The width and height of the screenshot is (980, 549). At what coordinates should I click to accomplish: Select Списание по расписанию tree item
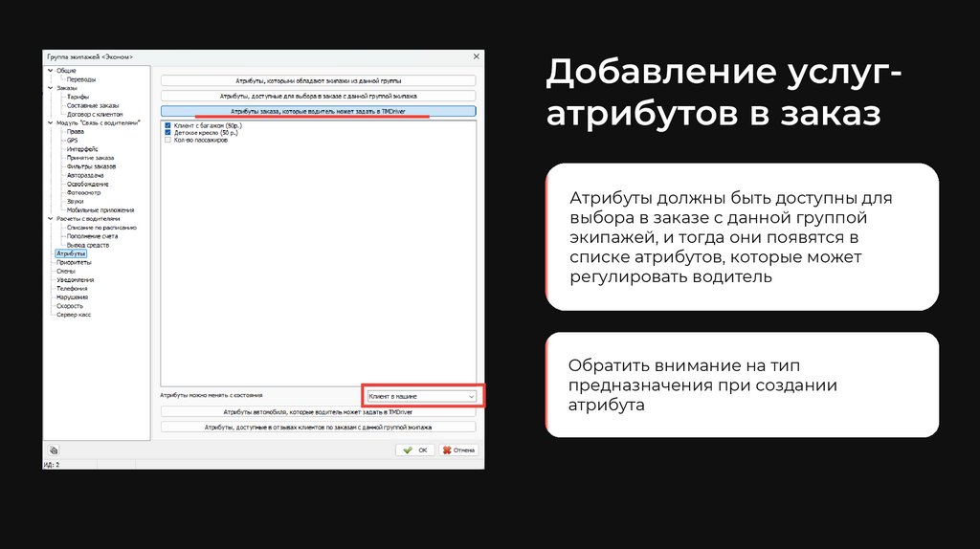tap(101, 228)
